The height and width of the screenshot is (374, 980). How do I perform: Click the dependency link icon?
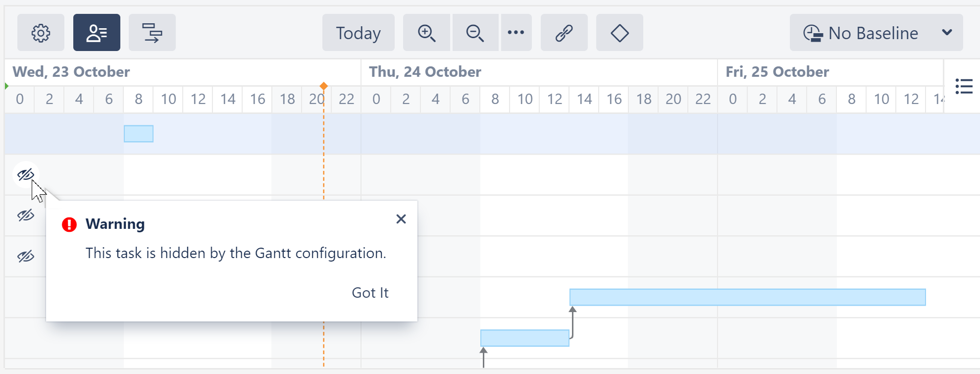coord(564,33)
